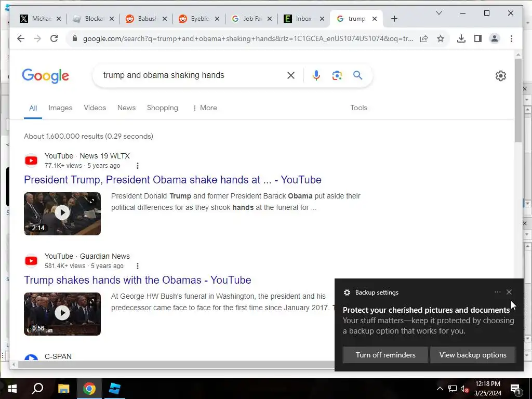Reload the current Google page
This screenshot has width=532, height=399.
[54, 38]
